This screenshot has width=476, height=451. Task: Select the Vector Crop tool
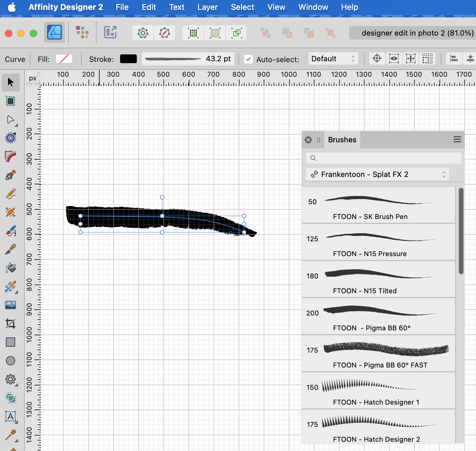click(x=11, y=324)
